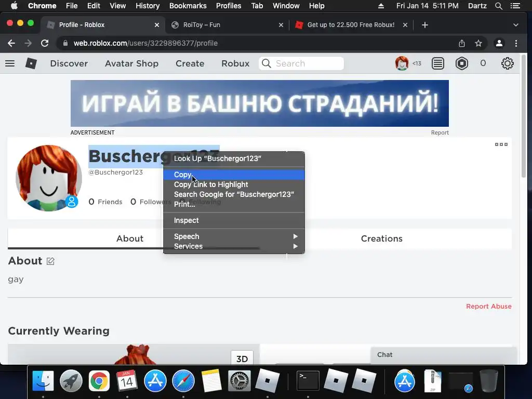The height and width of the screenshot is (399, 532).
Task: View site information lock icon
Action: pos(65,43)
